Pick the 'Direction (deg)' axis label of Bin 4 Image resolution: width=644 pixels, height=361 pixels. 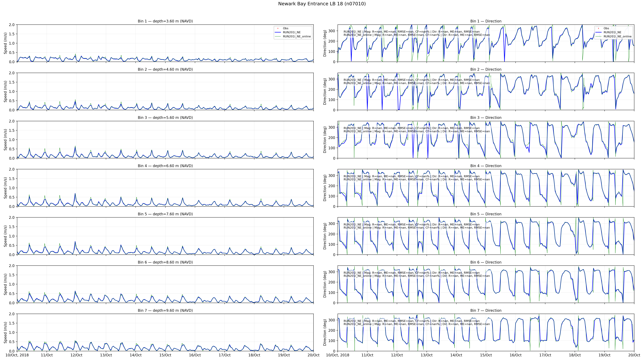coord(325,188)
